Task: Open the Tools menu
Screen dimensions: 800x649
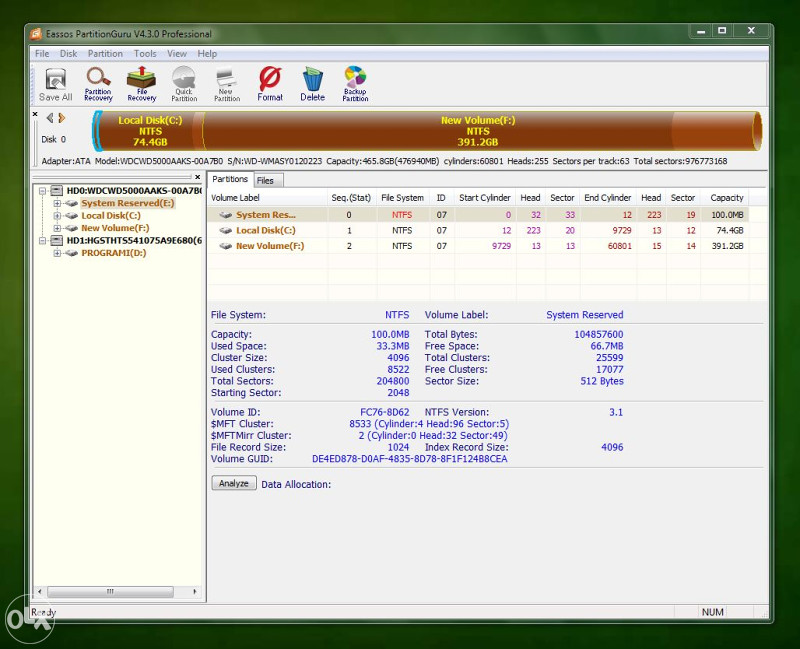Action: pyautogui.click(x=145, y=54)
